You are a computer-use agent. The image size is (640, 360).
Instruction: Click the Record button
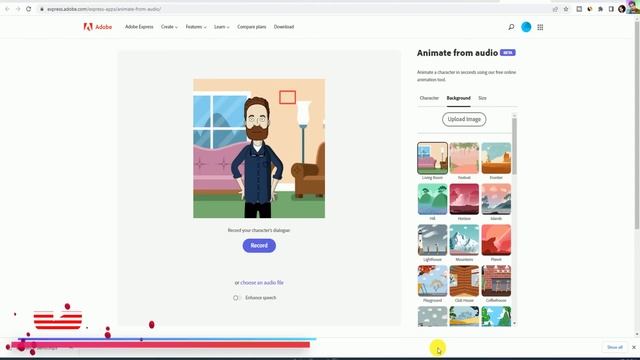(259, 246)
